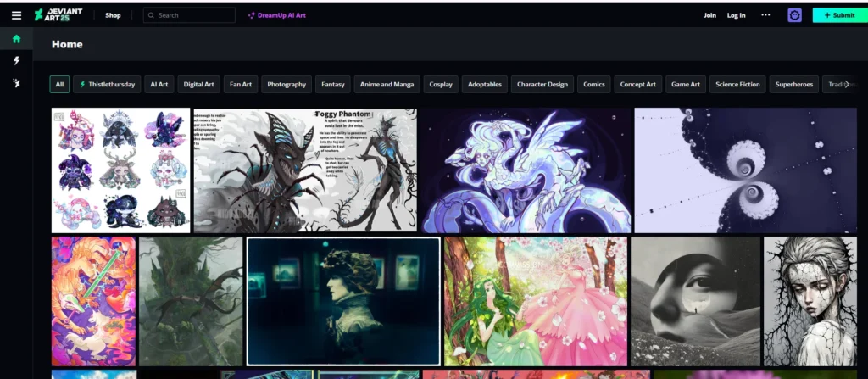Click the Join link
The height and width of the screenshot is (379, 868).
pos(709,15)
